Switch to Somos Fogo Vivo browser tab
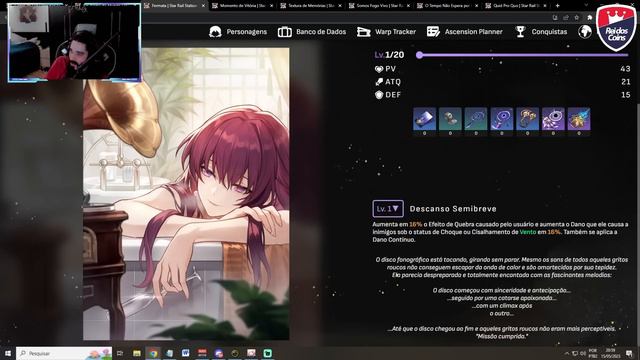 click(x=380, y=6)
